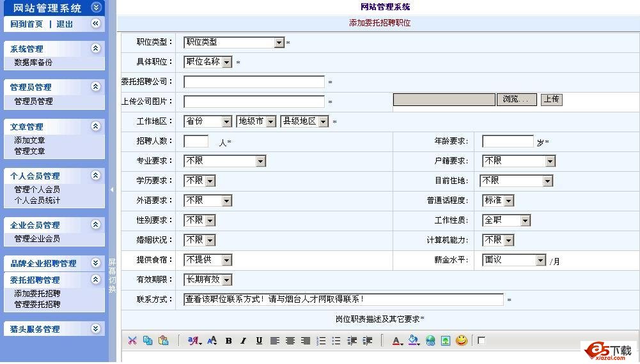This screenshot has height=364, width=640.
Task: Open 数据库备份 menu item
Action: click(33, 63)
